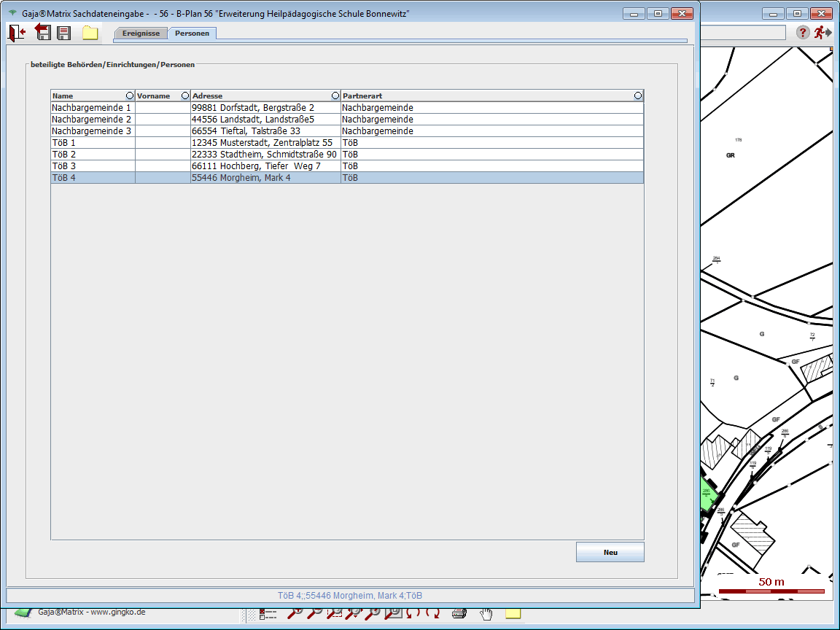This screenshot has height=630, width=840.
Task: Click the exit door icon in toolbar
Action: (16, 33)
